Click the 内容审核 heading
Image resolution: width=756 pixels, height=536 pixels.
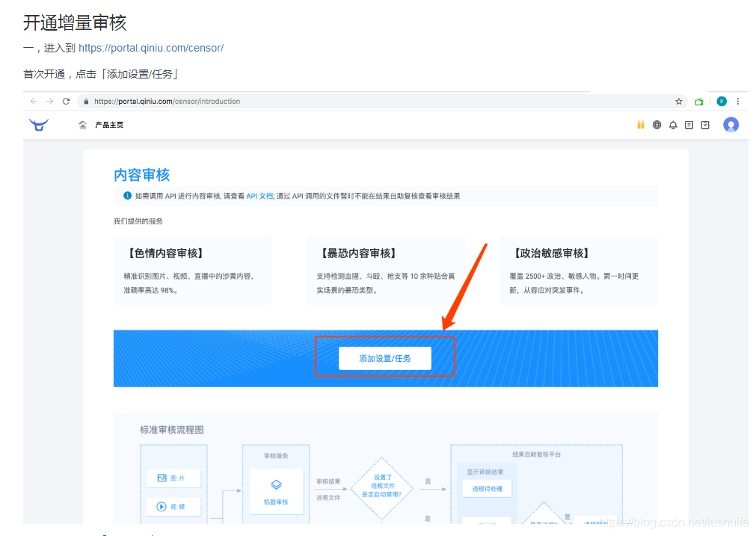click(x=142, y=175)
